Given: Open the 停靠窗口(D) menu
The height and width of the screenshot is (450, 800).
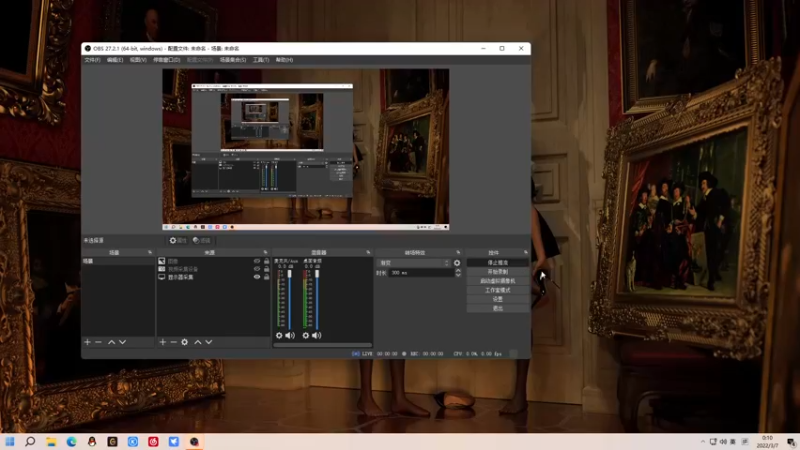Looking at the screenshot, I should pyautogui.click(x=166, y=60).
